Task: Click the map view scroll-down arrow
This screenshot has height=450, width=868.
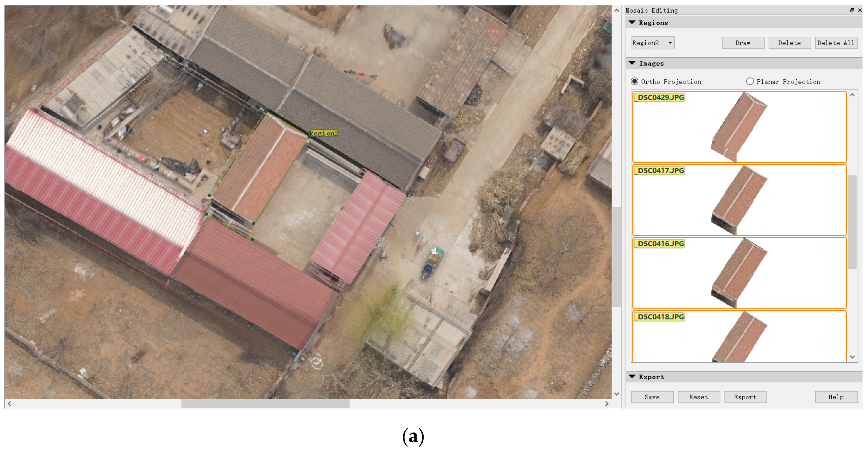Action: click(x=616, y=394)
